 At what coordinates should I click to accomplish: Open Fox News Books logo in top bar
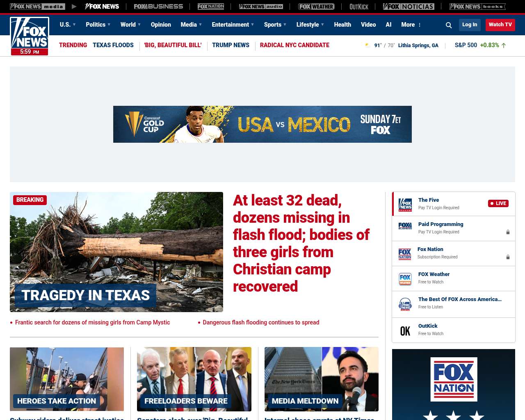click(x=477, y=7)
